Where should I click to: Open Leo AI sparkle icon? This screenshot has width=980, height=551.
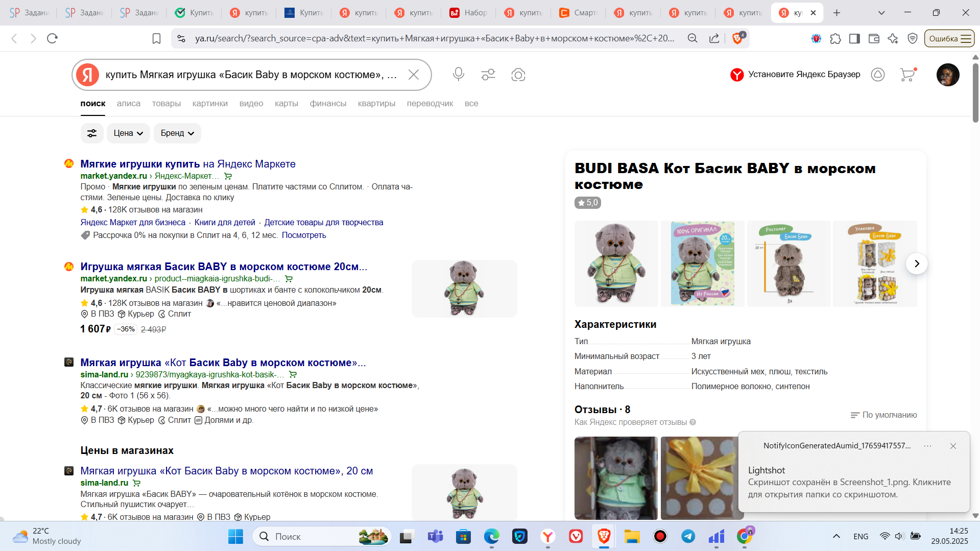click(893, 38)
